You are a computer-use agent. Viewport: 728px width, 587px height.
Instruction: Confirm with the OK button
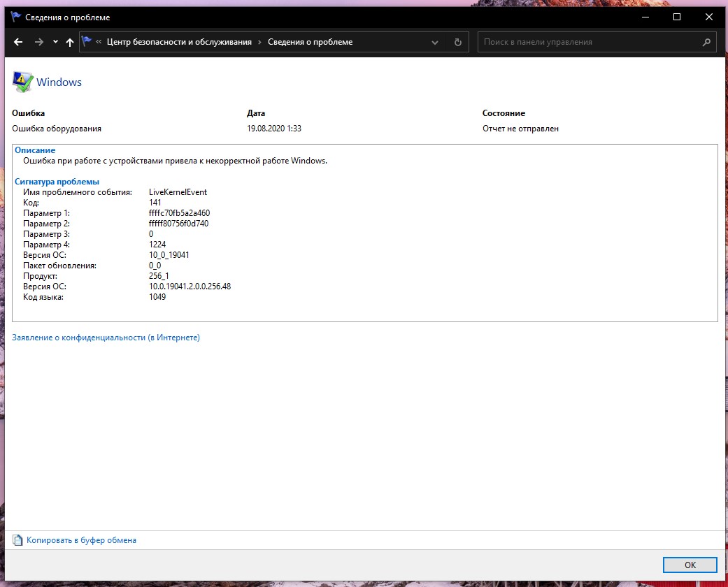[x=690, y=565]
